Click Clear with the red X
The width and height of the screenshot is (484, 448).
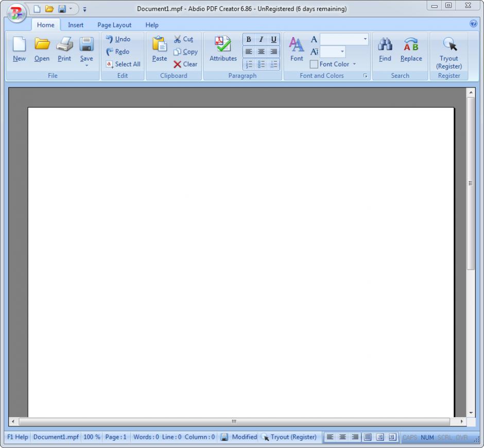coord(185,64)
